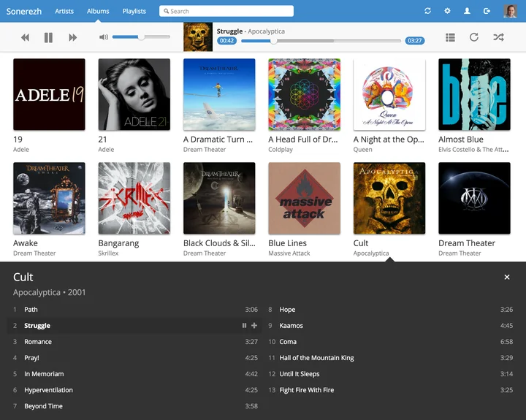The height and width of the screenshot is (420, 526).
Task: Pause Struggle from the track row
Action: coord(244,326)
